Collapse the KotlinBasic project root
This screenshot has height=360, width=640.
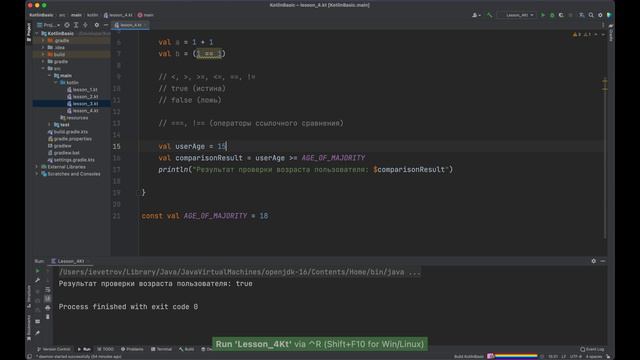tap(38, 33)
